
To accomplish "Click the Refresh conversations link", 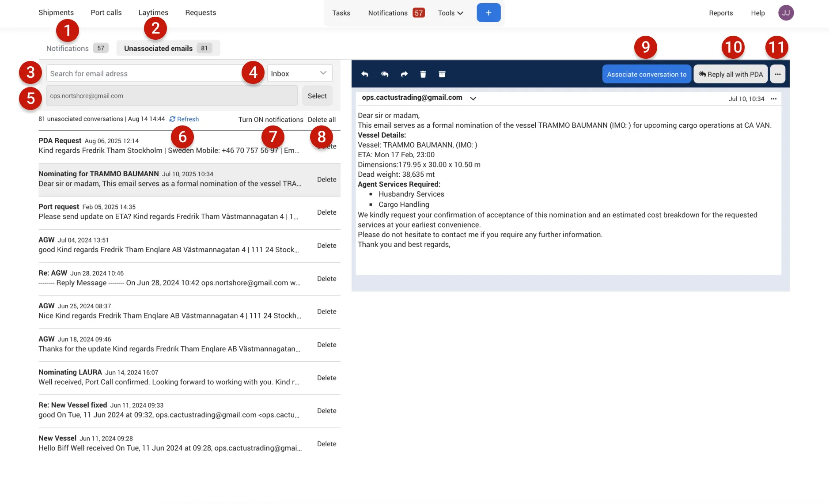I will [x=184, y=119].
